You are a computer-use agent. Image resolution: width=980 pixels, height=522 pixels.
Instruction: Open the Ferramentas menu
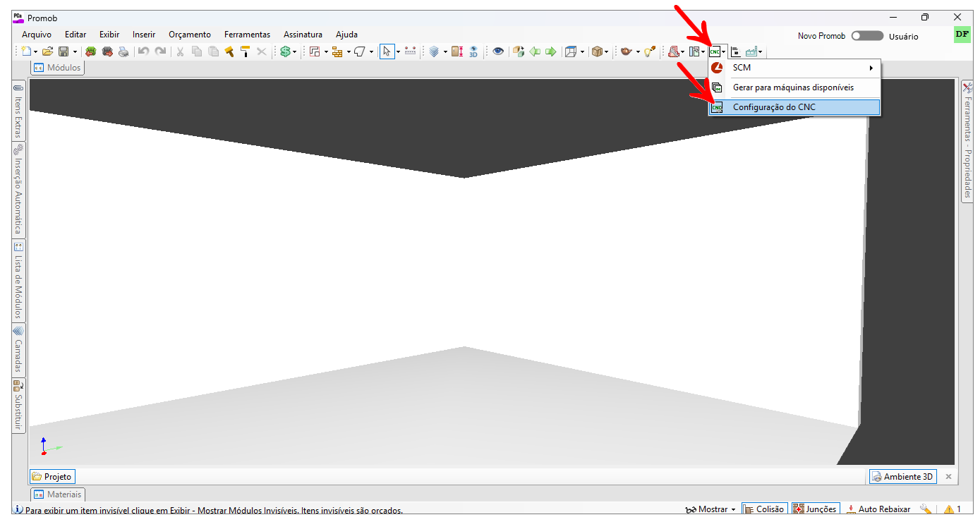coord(247,34)
